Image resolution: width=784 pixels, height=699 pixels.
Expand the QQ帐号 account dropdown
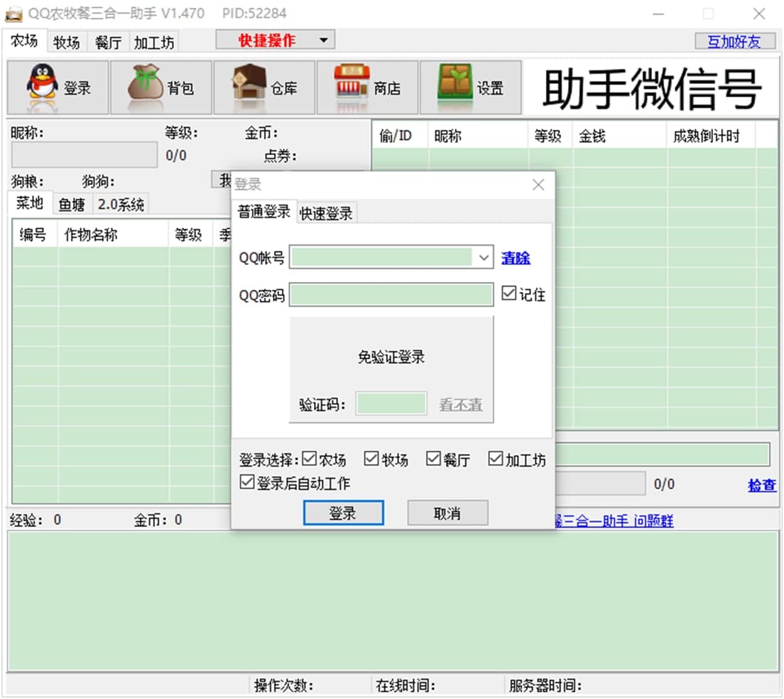tap(484, 258)
